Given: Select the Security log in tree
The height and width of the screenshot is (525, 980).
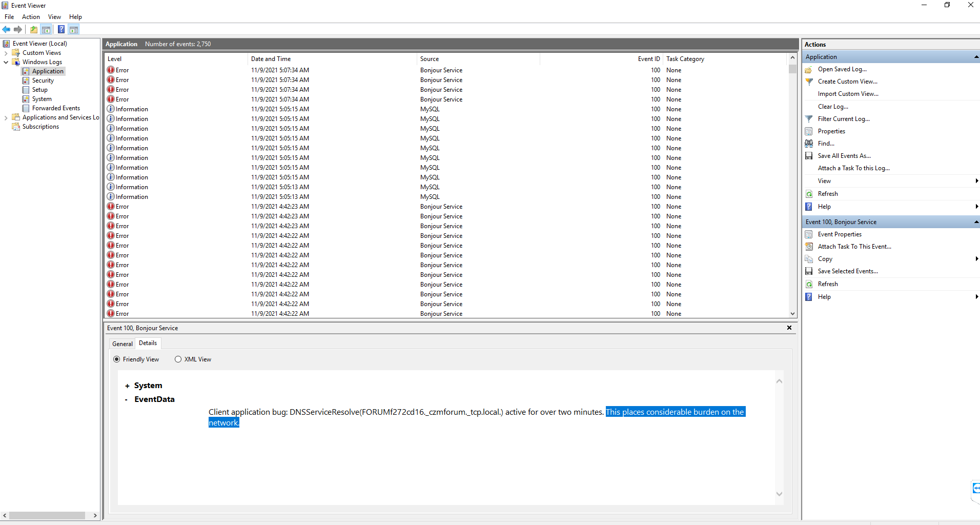Looking at the screenshot, I should pos(43,80).
